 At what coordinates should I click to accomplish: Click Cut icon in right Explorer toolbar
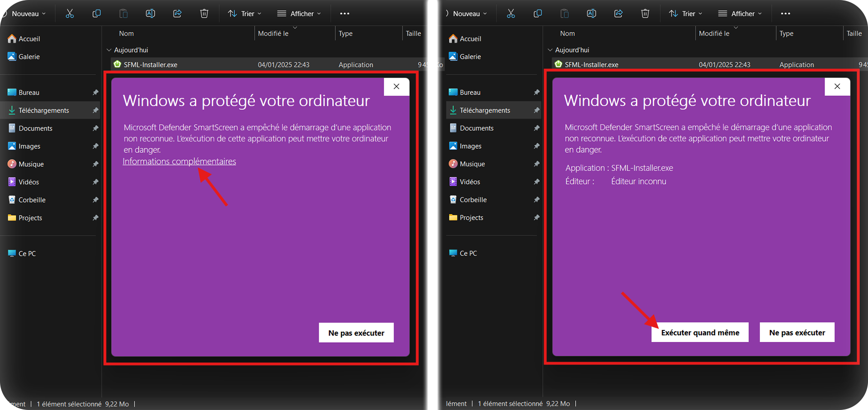(x=510, y=14)
